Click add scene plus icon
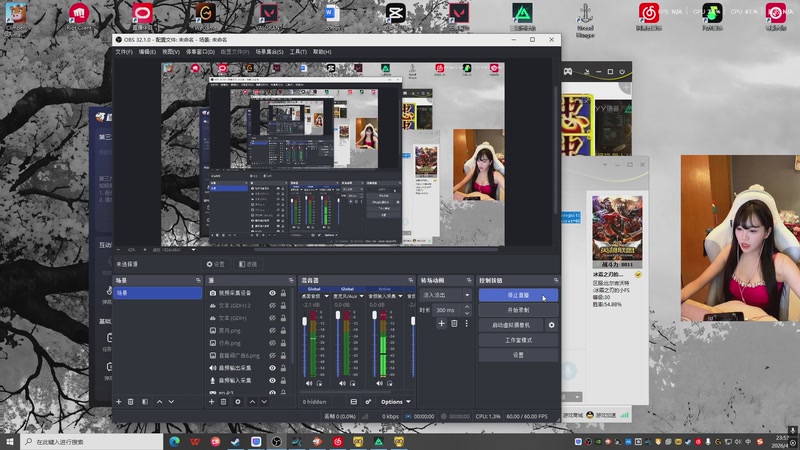This screenshot has height=450, width=800. [119, 401]
